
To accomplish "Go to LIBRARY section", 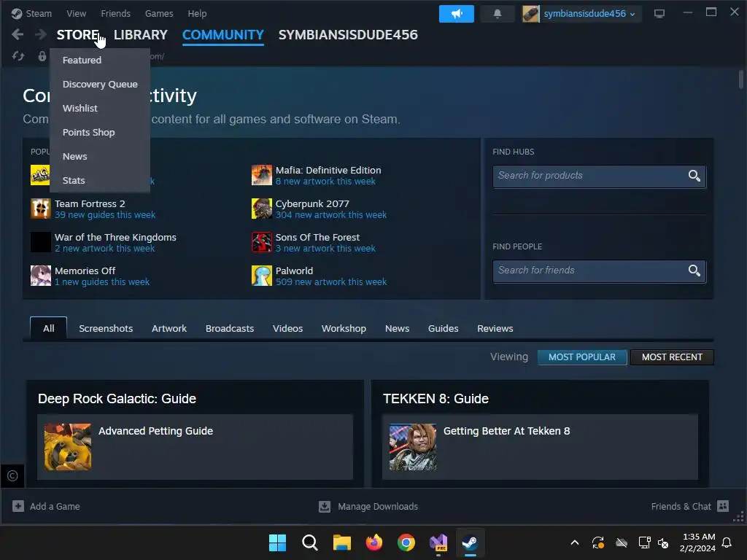I will (x=141, y=35).
